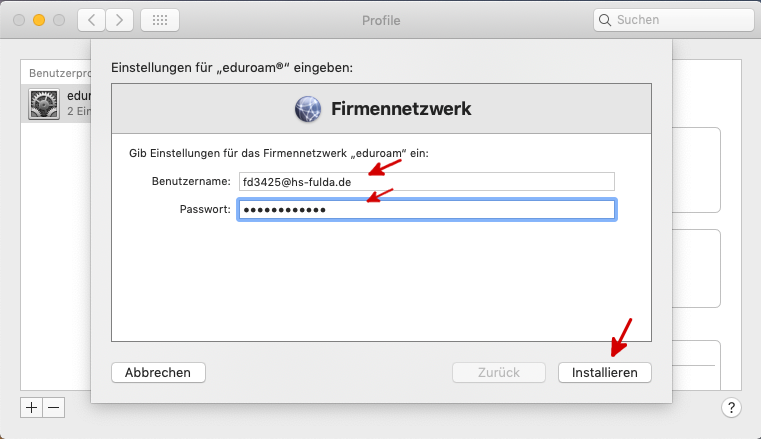Show all preferences grid button

(160, 20)
